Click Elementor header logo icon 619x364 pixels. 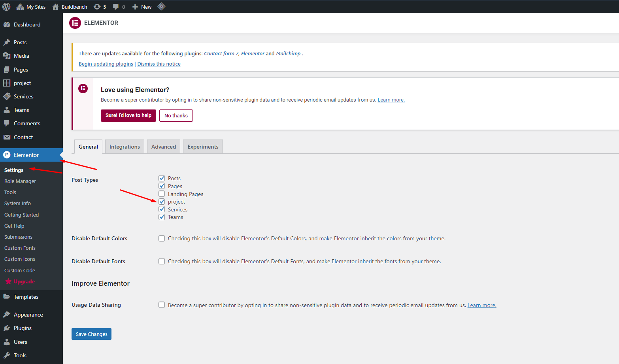(x=75, y=23)
